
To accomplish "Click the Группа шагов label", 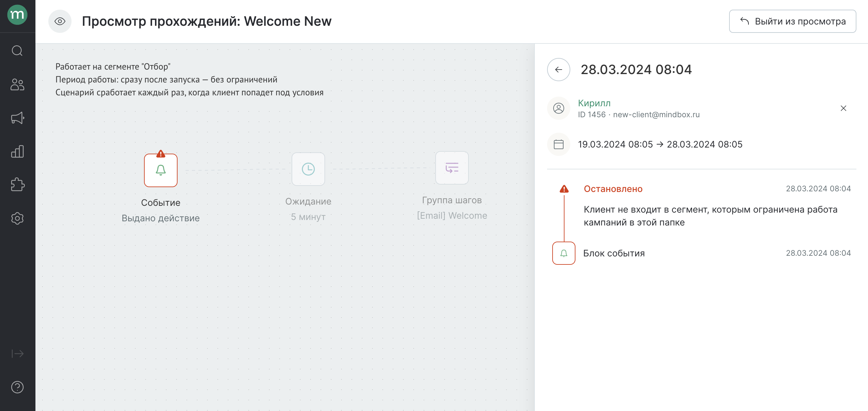I will [x=452, y=200].
